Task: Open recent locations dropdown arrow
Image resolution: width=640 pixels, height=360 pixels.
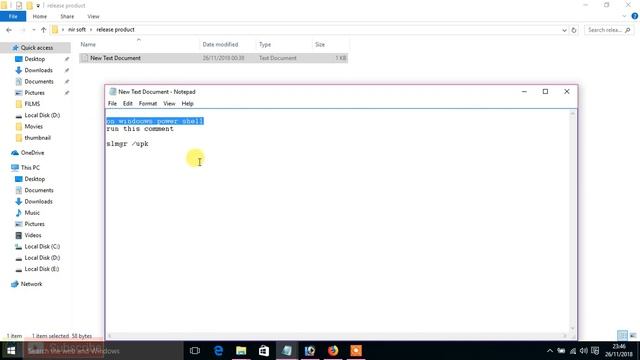Action: pyautogui.click(x=33, y=30)
